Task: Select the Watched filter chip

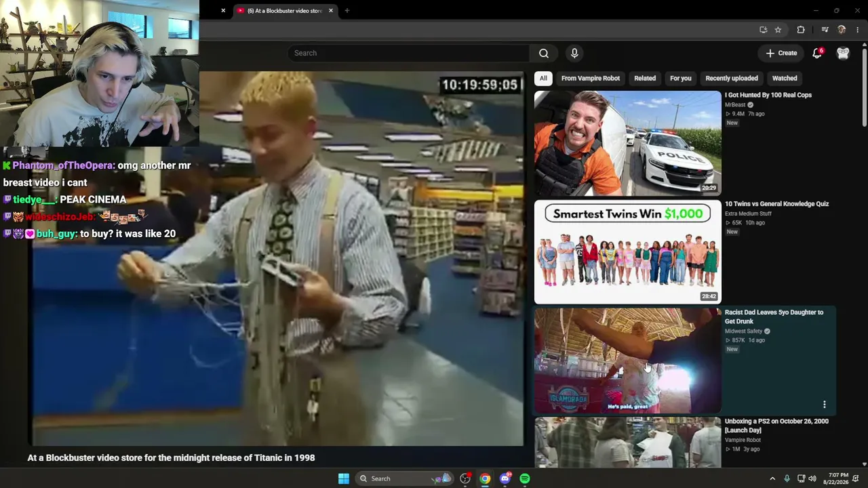Action: click(785, 78)
